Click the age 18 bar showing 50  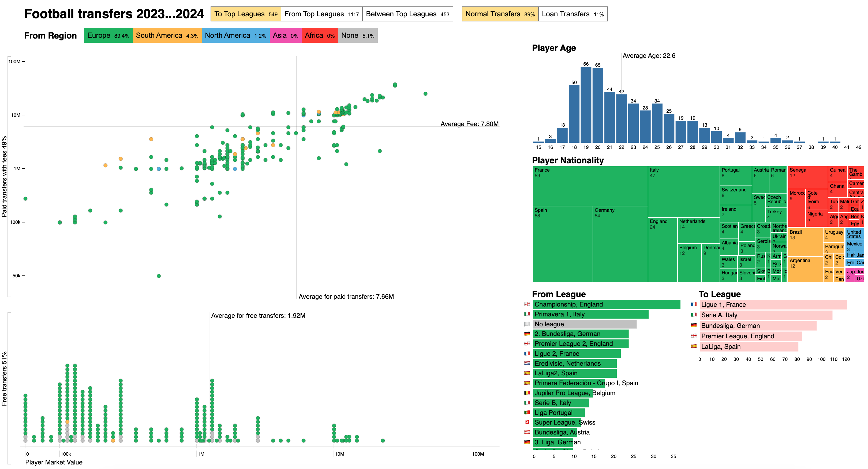(574, 114)
